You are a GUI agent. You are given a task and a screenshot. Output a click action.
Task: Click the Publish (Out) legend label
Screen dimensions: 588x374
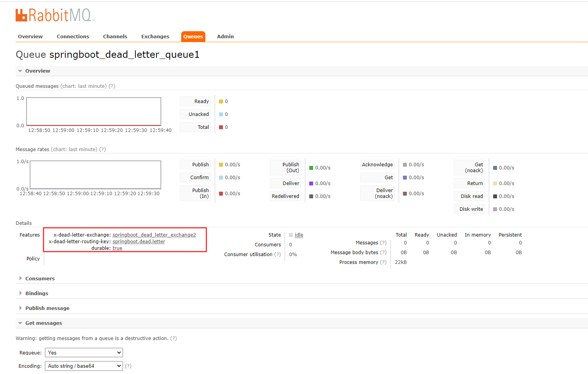coord(285,167)
